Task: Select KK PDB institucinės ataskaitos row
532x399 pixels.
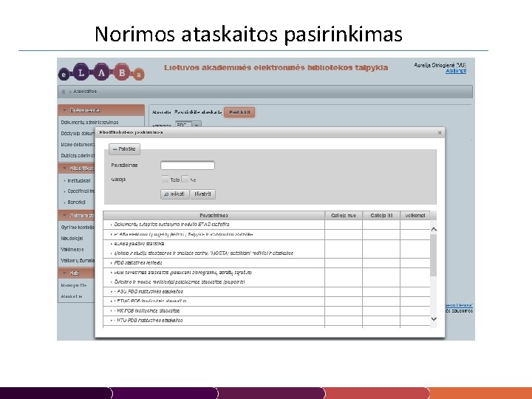Action: point(267,311)
